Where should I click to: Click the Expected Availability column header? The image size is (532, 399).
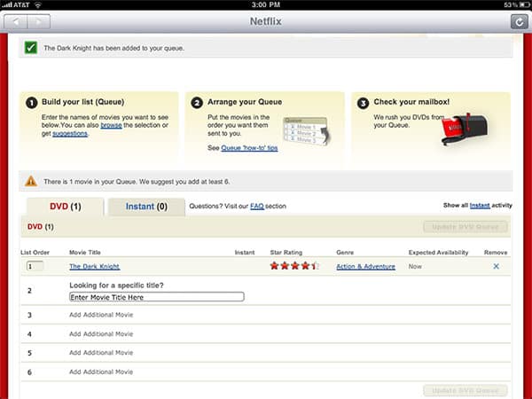tap(438, 252)
